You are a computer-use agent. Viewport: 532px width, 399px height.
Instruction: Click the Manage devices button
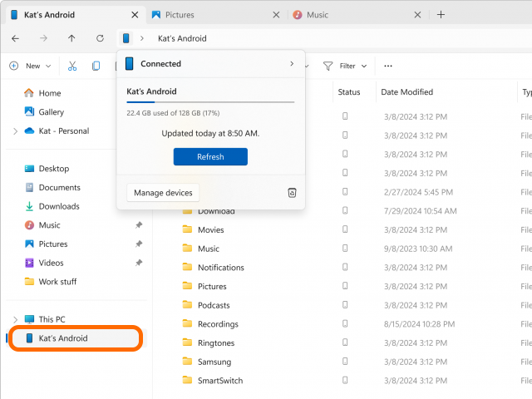pyautogui.click(x=163, y=193)
